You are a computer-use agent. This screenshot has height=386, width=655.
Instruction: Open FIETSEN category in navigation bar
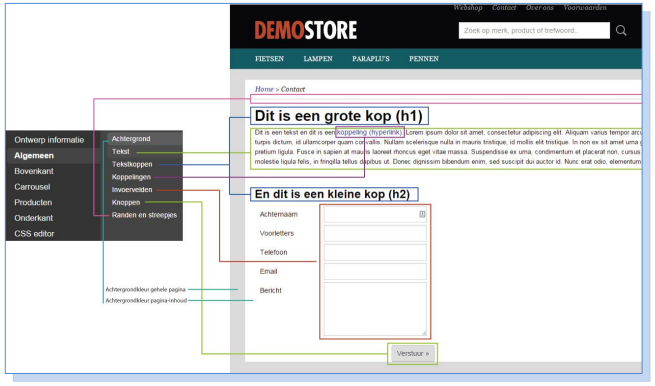point(269,59)
